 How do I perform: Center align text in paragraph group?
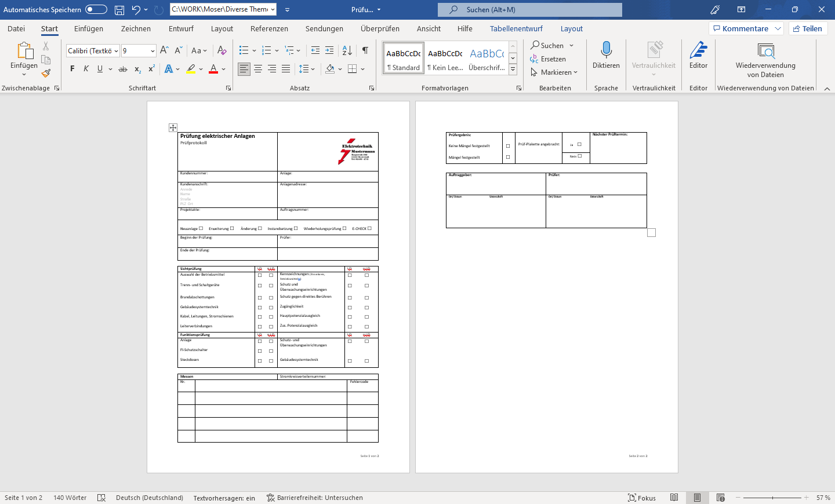258,69
